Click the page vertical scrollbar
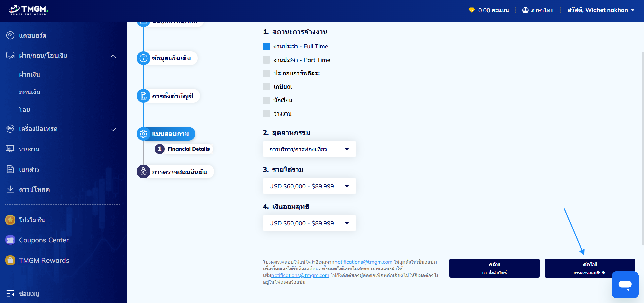The image size is (644, 303). coord(643,148)
